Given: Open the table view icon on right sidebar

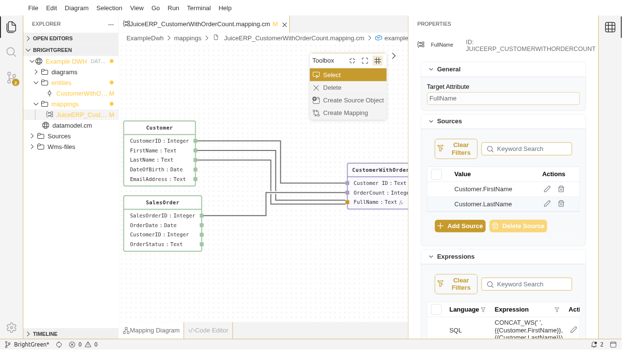Looking at the screenshot, I should click(x=610, y=27).
